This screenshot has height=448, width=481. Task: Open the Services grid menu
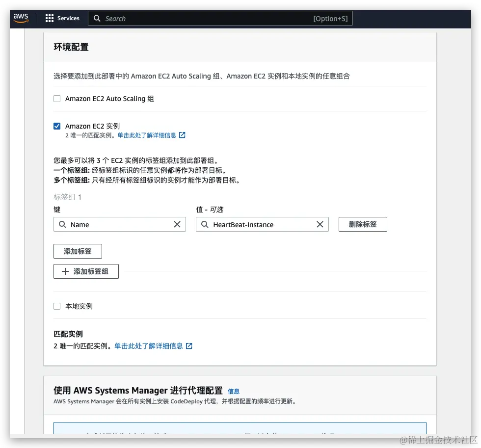pos(50,18)
